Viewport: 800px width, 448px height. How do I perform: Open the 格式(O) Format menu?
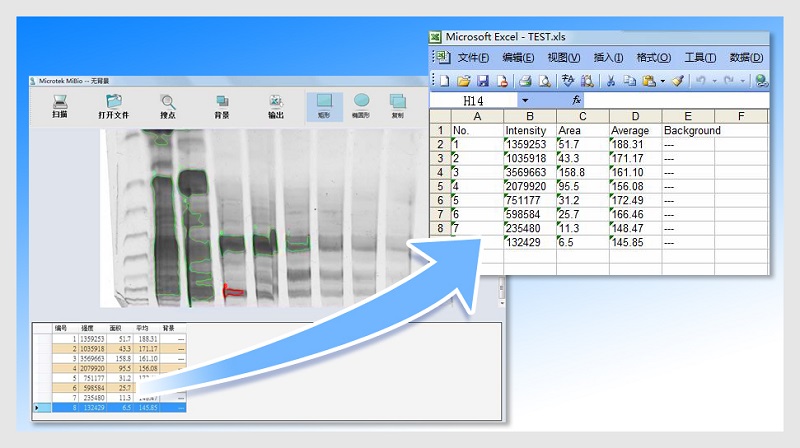tap(653, 58)
